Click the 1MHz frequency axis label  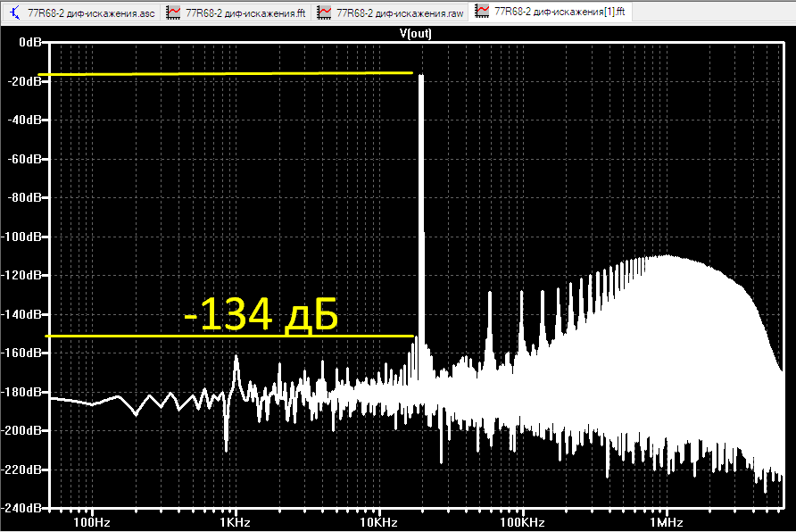[x=667, y=522]
